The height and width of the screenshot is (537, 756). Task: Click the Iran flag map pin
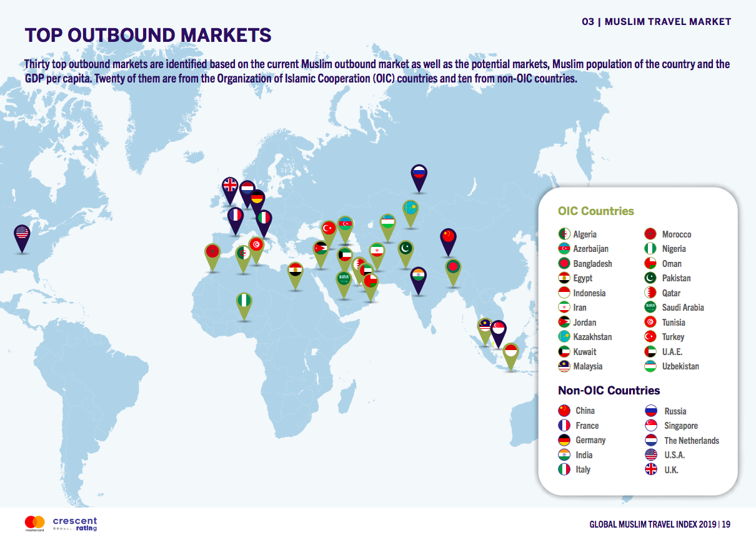pyautogui.click(x=377, y=256)
